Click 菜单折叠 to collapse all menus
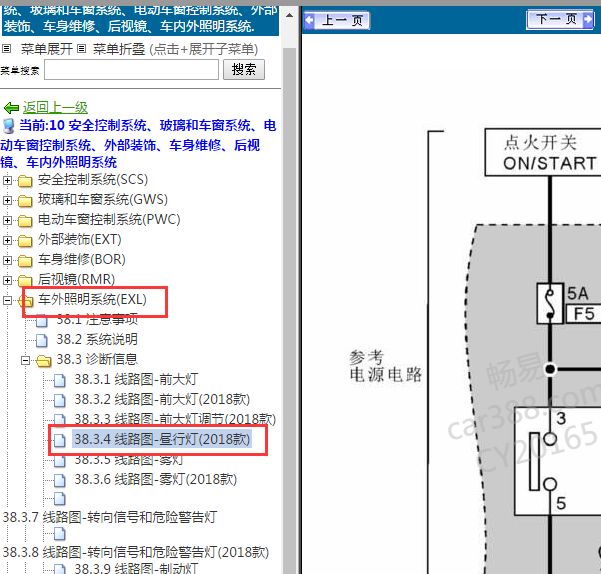Viewport: 601px width, 574px height. 119,49
